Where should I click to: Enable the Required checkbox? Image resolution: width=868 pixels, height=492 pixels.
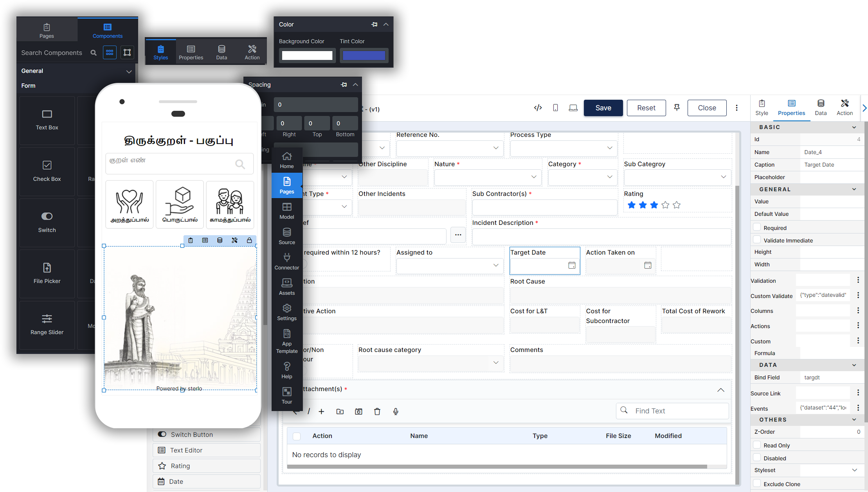(757, 227)
